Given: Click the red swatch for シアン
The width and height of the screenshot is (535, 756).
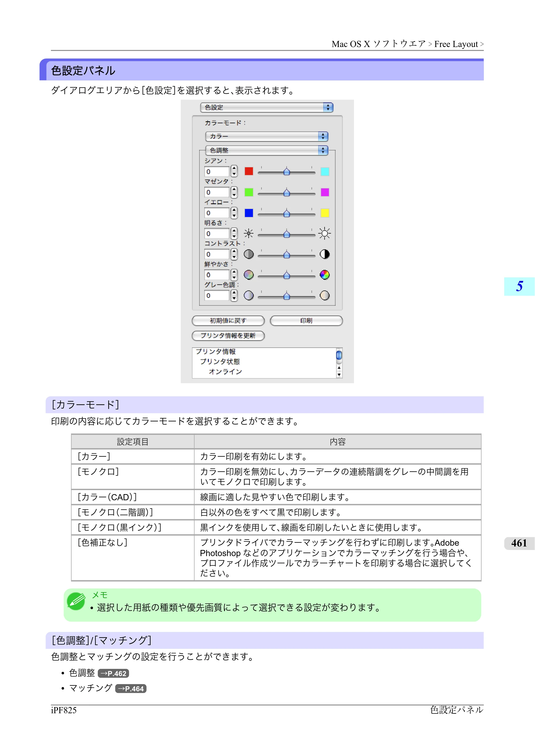Looking at the screenshot, I should click(249, 171).
